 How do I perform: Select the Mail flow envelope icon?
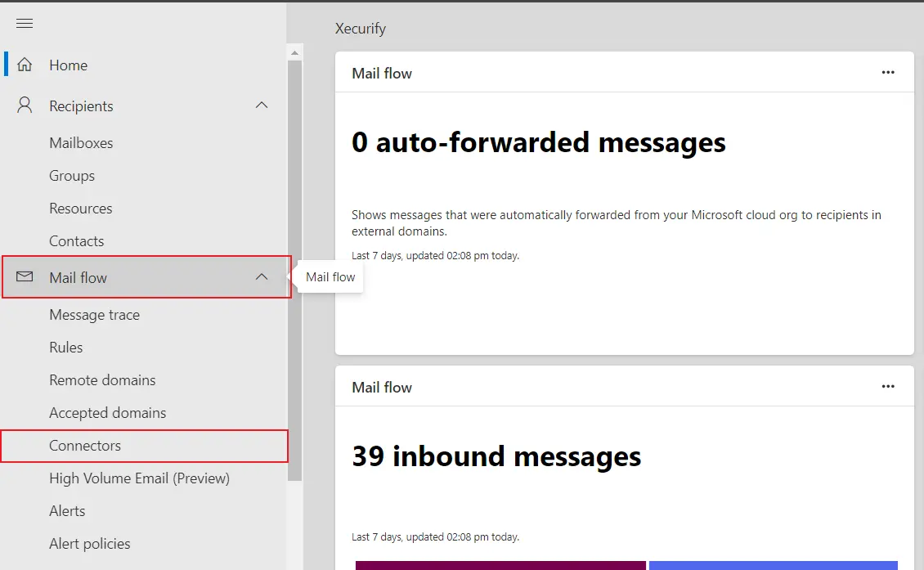click(25, 276)
